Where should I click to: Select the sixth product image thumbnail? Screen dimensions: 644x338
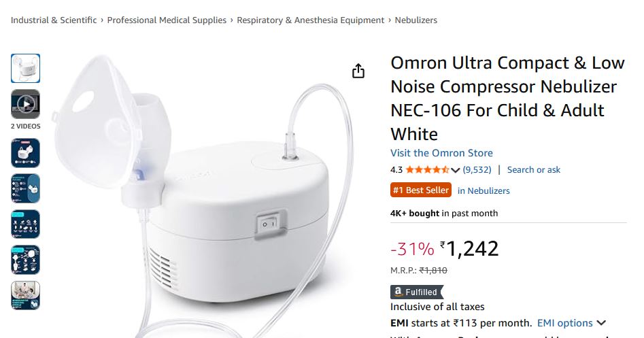click(x=25, y=259)
